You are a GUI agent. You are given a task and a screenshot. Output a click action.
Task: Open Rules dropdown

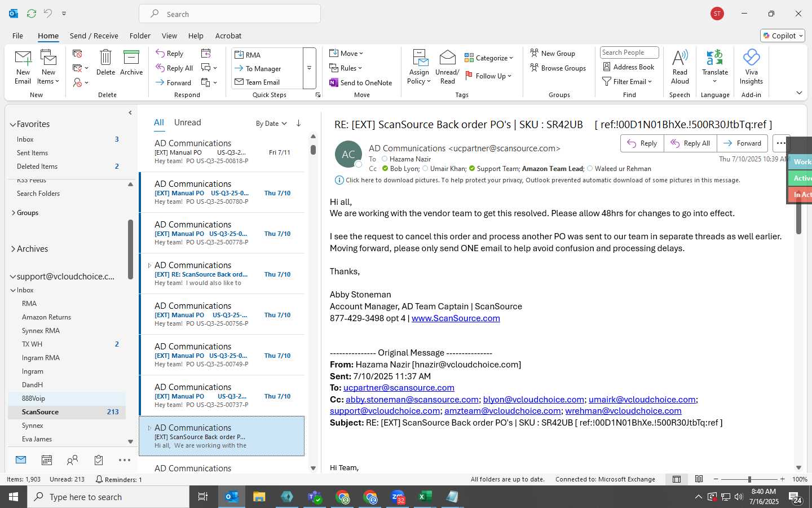point(346,68)
